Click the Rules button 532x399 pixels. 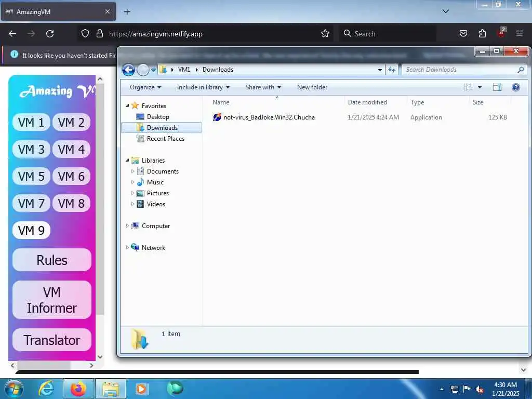click(x=52, y=260)
